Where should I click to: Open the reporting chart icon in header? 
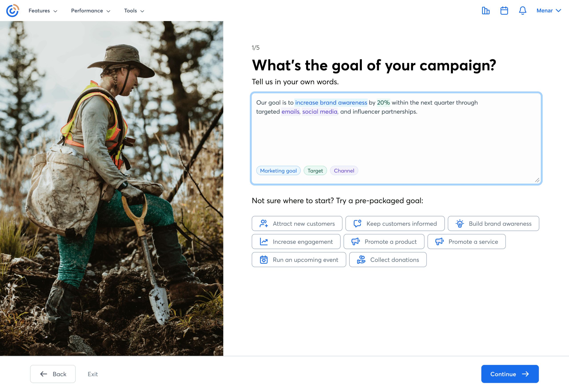(485, 11)
